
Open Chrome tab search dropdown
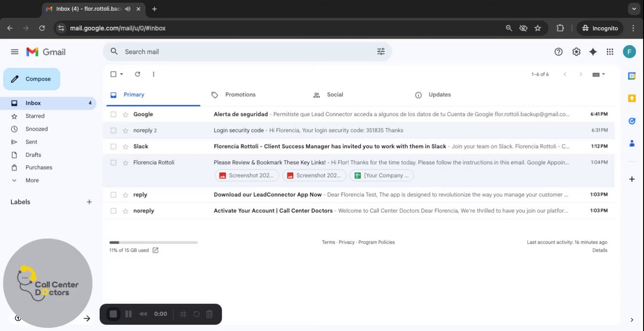click(634, 9)
